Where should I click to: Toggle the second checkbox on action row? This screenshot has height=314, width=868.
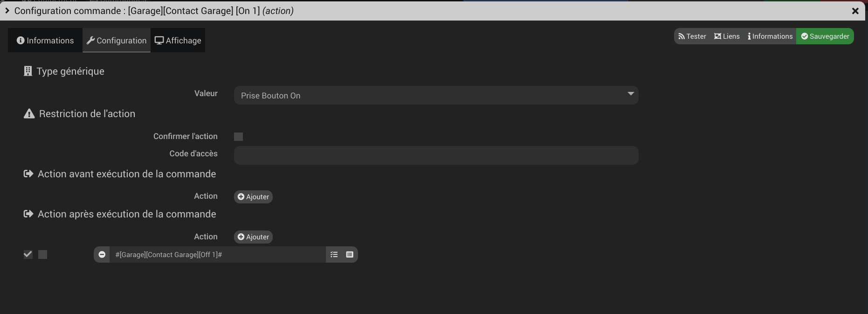(x=42, y=254)
